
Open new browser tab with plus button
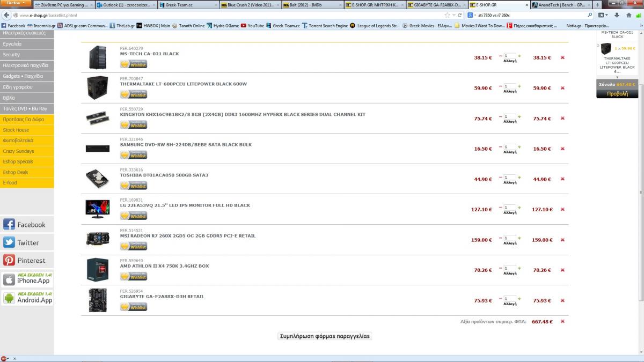tap(597, 5)
